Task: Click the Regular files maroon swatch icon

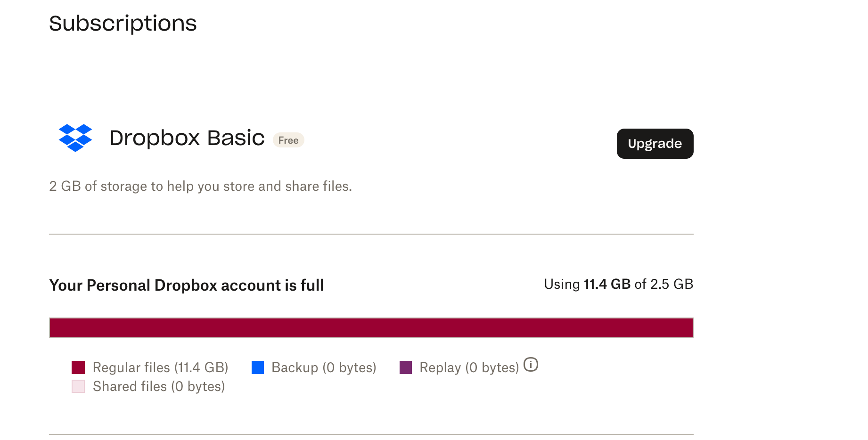Action: tap(78, 367)
